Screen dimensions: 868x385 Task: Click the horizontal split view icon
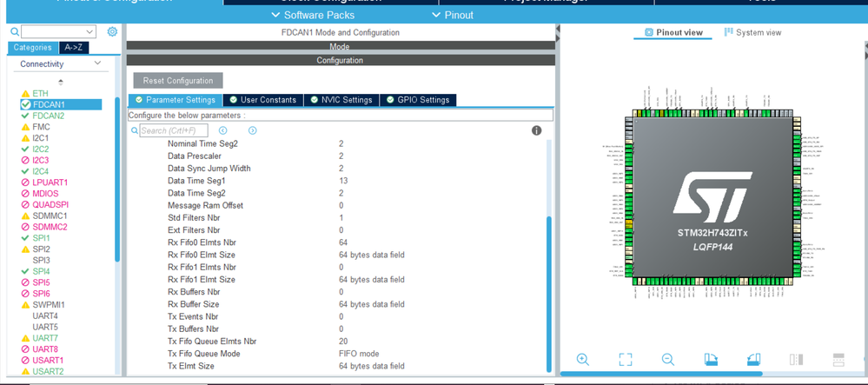pos(838,360)
